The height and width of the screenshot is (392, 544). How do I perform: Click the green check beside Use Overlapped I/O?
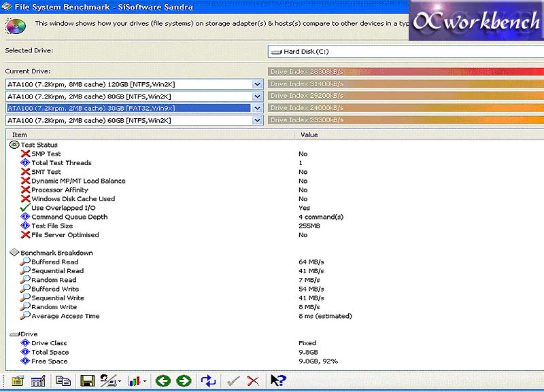25,208
